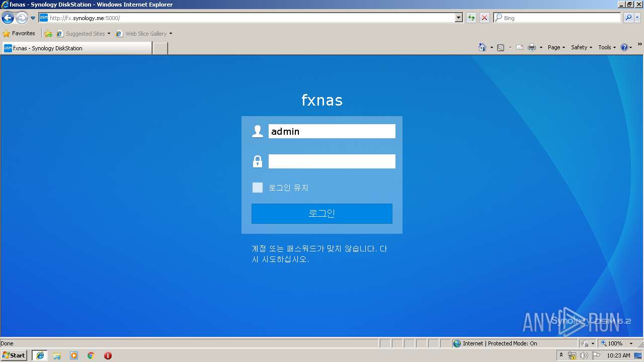Click the Synology DSM 6.2 logo text
644x362 pixels.
591,321
